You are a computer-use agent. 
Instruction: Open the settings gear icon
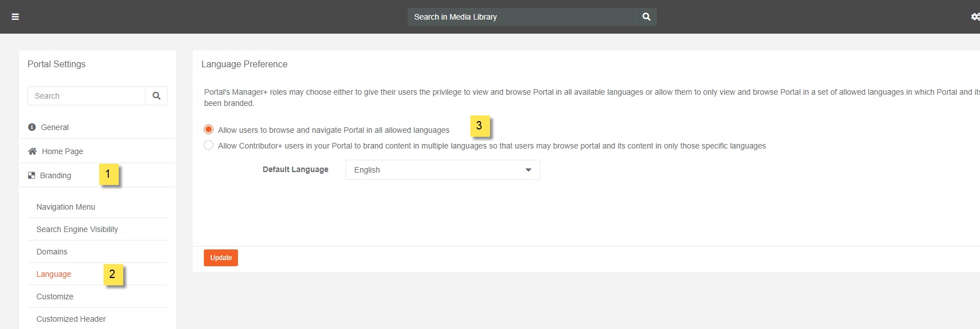975,17
